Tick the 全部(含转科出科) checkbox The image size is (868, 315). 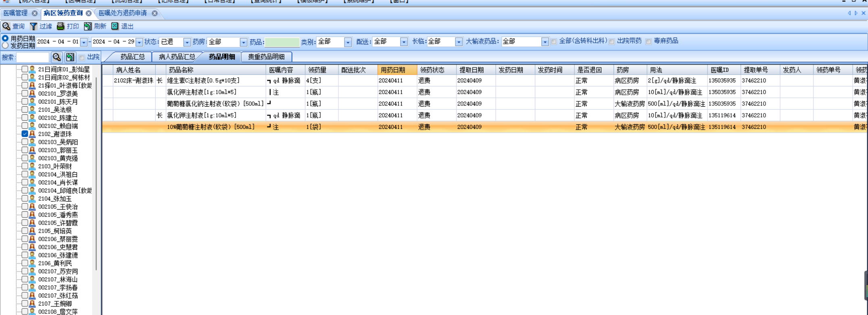(x=554, y=42)
